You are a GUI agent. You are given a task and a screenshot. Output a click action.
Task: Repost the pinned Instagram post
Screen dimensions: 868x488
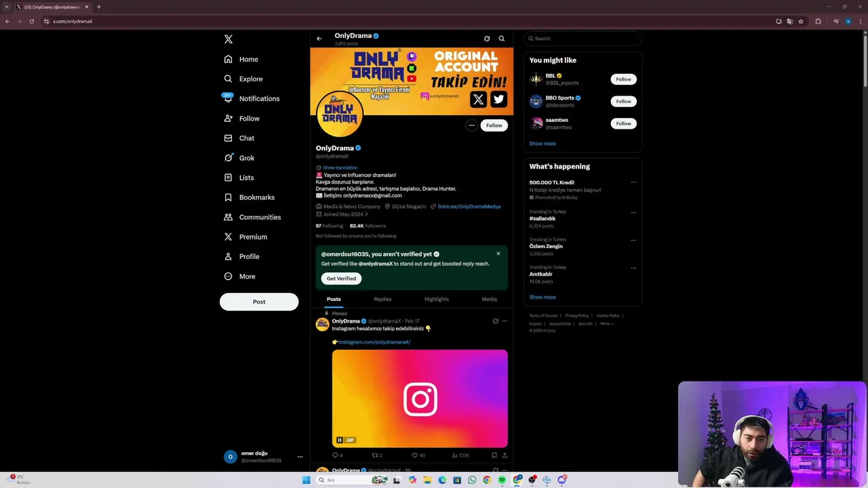pyautogui.click(x=377, y=455)
